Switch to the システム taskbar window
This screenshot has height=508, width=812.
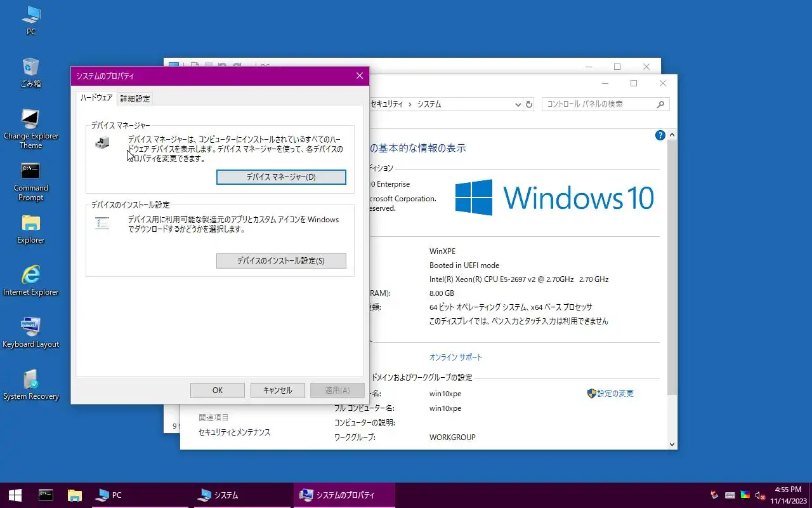[242, 495]
